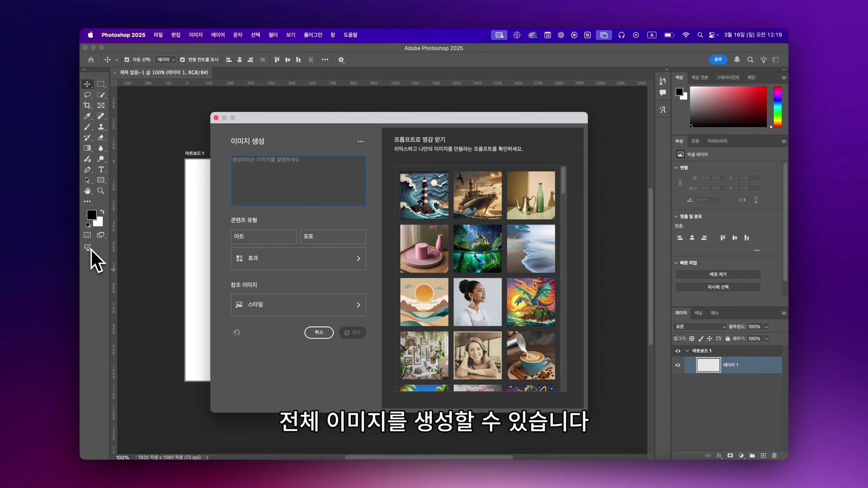Click the hue spectrum slider
The height and width of the screenshot is (488, 868).
(x=777, y=107)
